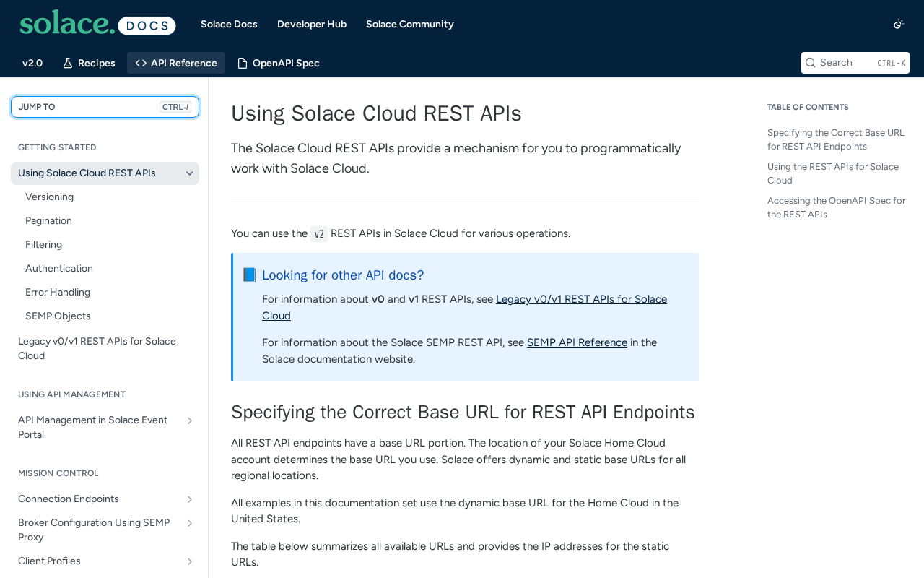Expand API Management in Solace Event Portal
Image resolution: width=924 pixels, height=578 pixels.
pyautogui.click(x=189, y=420)
